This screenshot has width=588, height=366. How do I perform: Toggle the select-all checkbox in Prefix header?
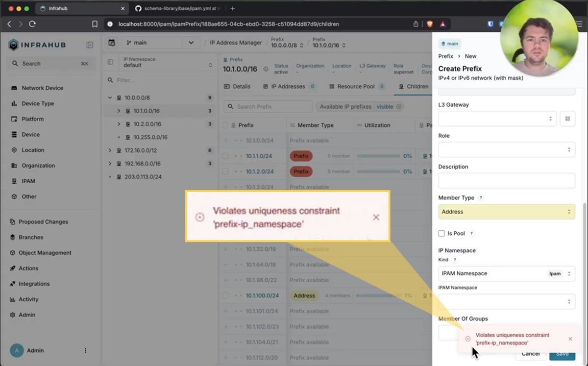[225, 125]
